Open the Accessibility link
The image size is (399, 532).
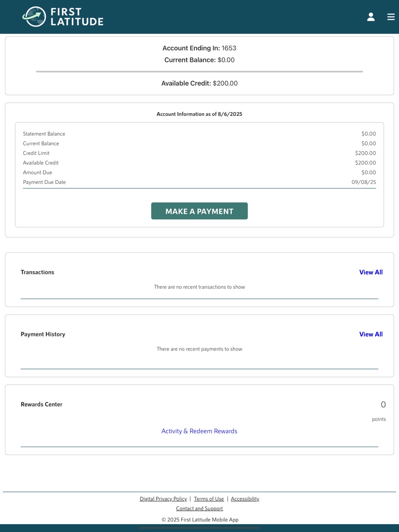(x=245, y=499)
